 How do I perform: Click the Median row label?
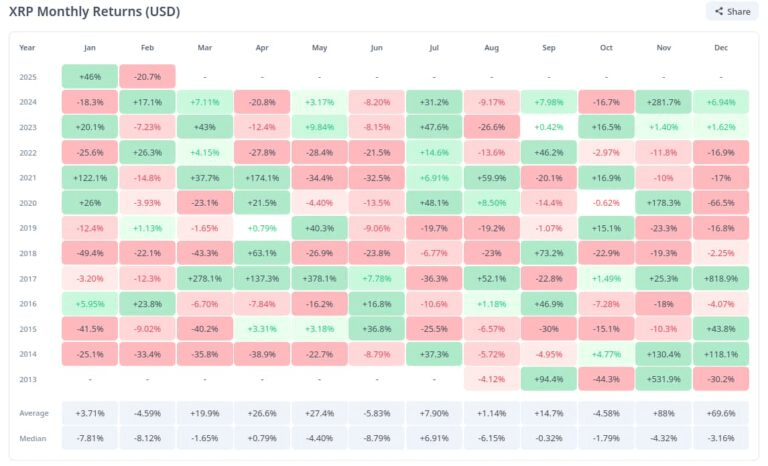[x=32, y=437]
